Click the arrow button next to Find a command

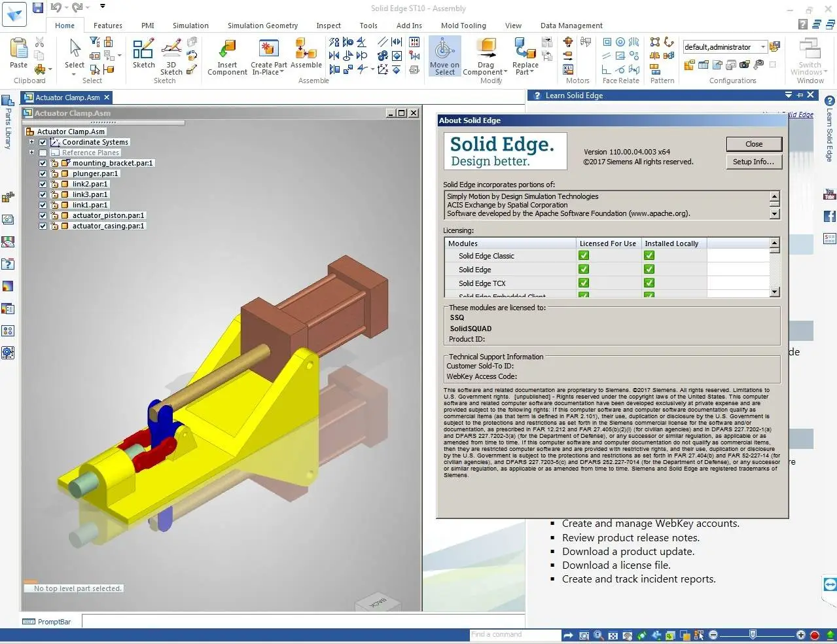[567, 635]
